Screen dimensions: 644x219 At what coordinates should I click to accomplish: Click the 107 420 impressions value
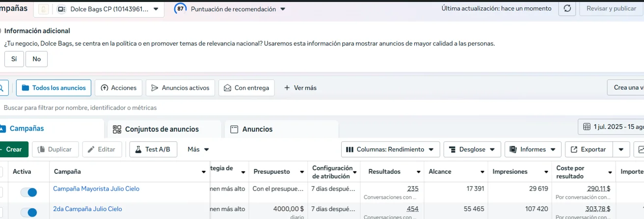(537, 209)
